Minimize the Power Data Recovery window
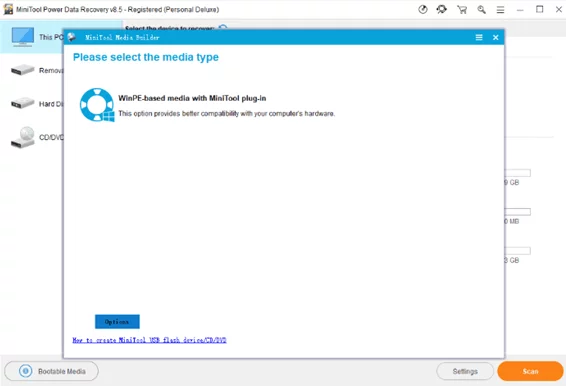The width and height of the screenshot is (566, 386). (520, 10)
